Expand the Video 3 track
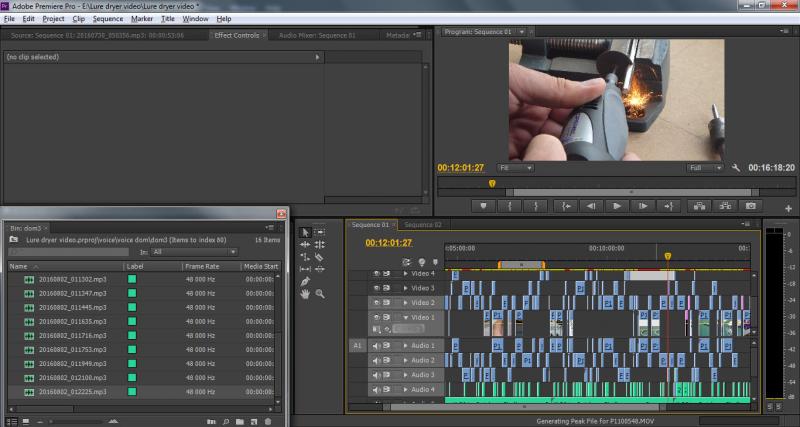Image resolution: width=800 pixels, height=427 pixels. coord(406,288)
